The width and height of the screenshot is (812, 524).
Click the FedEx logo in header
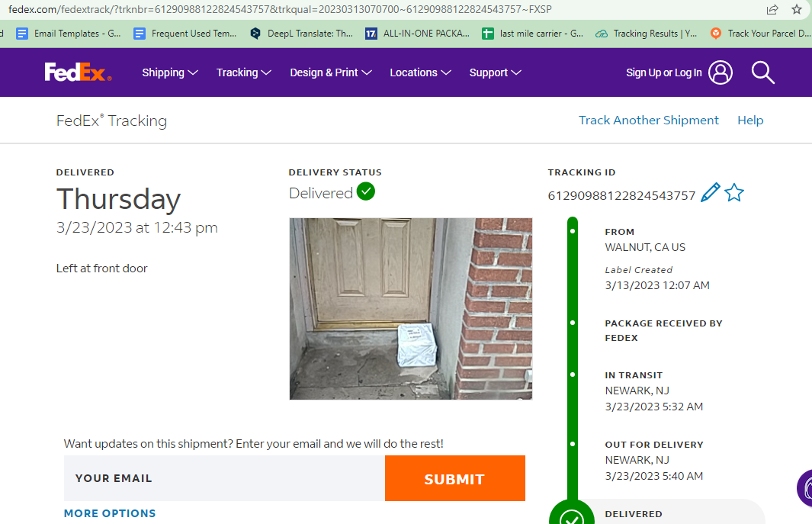coord(78,72)
